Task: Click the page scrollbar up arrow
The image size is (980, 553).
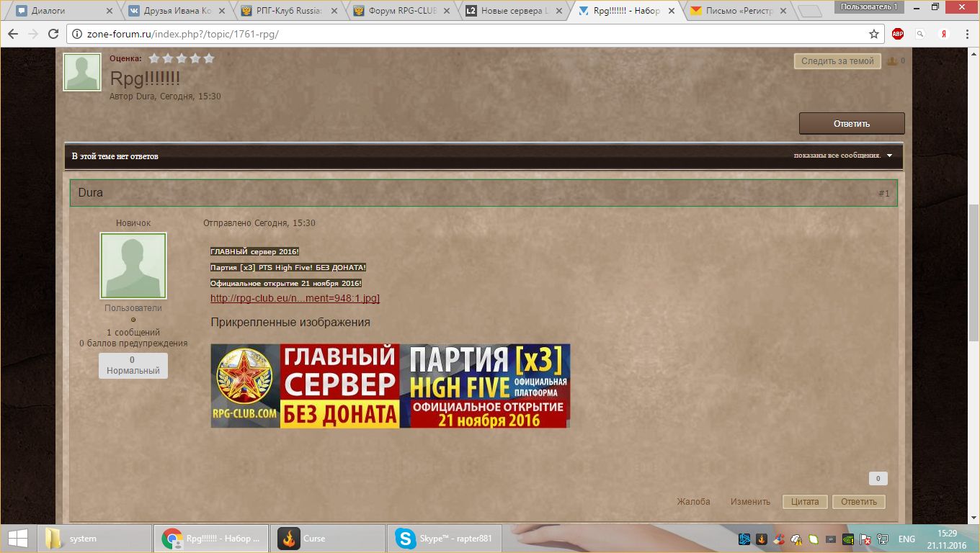Action: pyautogui.click(x=974, y=55)
